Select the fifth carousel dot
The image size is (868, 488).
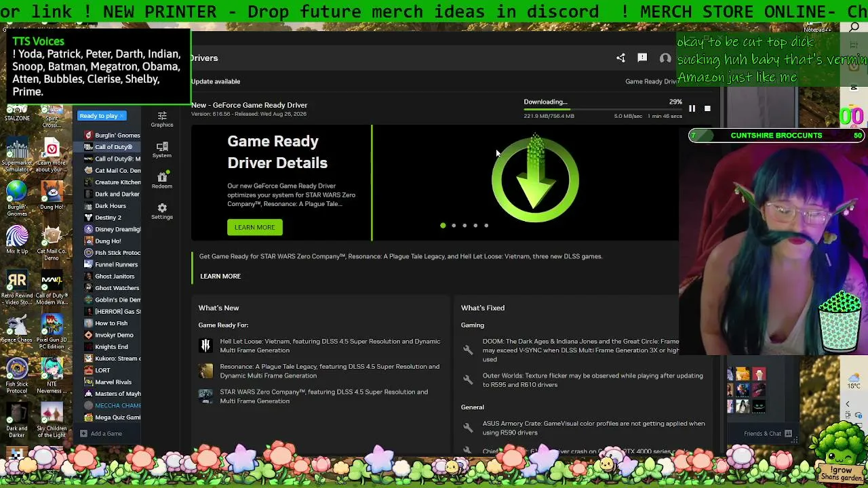coord(486,226)
